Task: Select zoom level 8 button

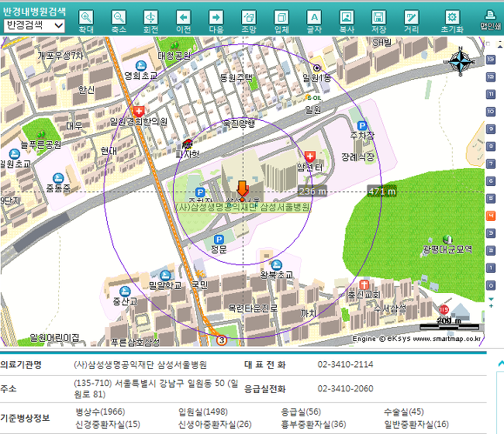Action: [491, 146]
